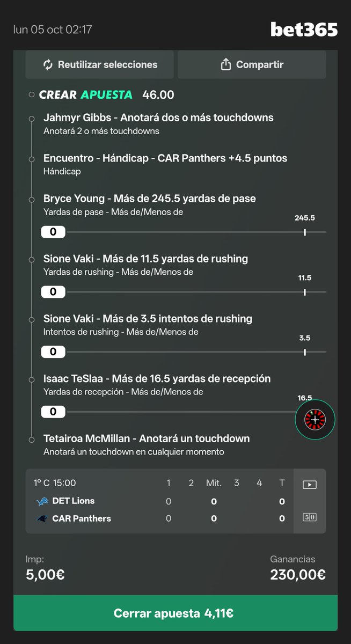The height and width of the screenshot is (644, 351).
Task: Tap the refresh icon in Reutilizar selecciones
Action: tap(48, 65)
